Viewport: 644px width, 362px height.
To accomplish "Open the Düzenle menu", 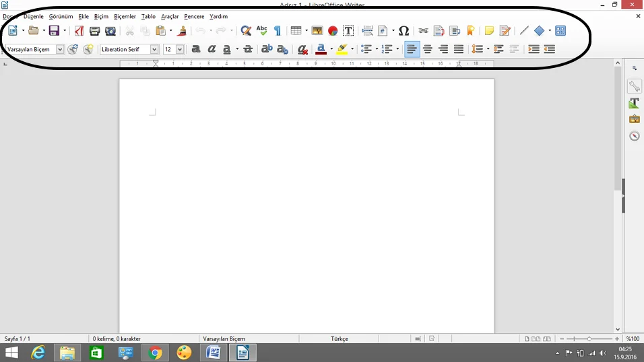I will coord(33,16).
